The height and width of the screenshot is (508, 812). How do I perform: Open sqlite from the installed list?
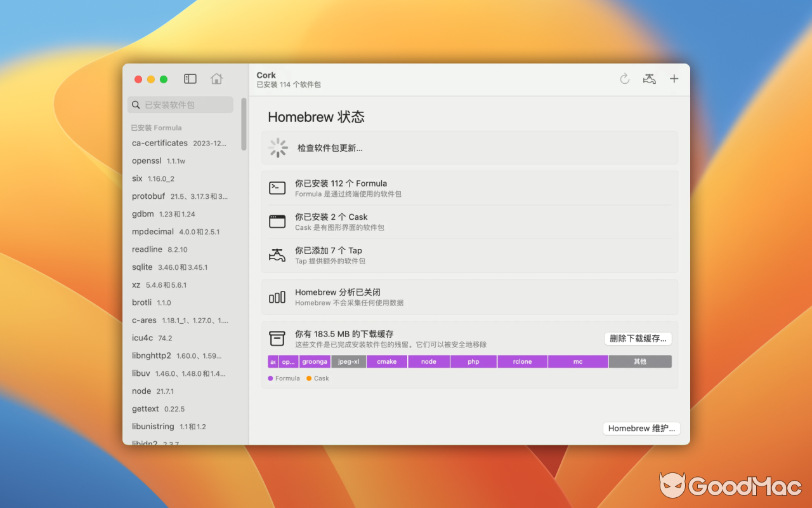[x=142, y=267]
